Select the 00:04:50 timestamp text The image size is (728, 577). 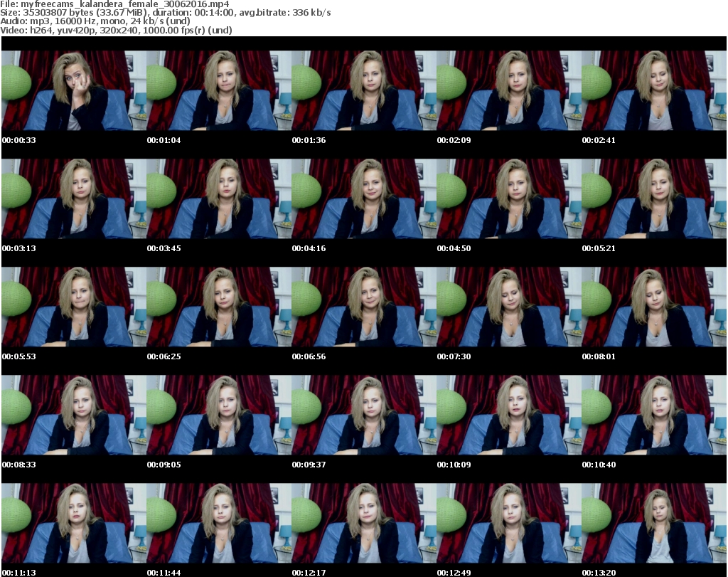point(454,248)
